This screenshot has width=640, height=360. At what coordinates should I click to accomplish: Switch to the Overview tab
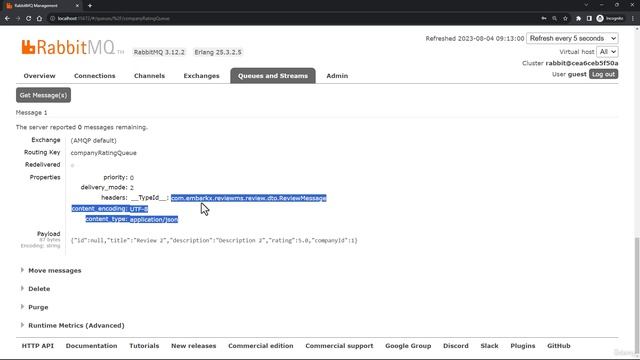click(39, 76)
